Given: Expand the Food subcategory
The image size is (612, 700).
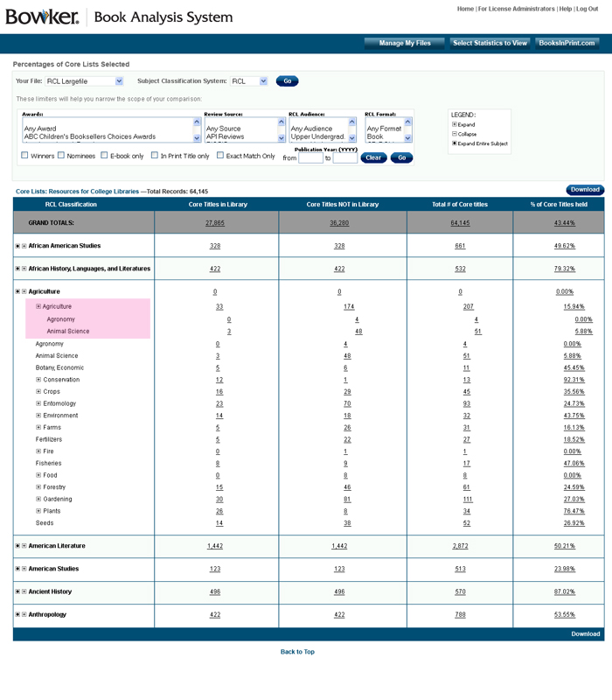Looking at the screenshot, I should click(38, 475).
